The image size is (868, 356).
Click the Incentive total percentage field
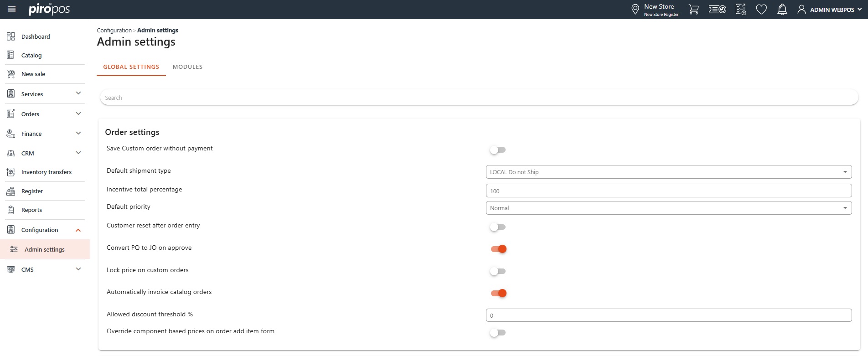668,191
